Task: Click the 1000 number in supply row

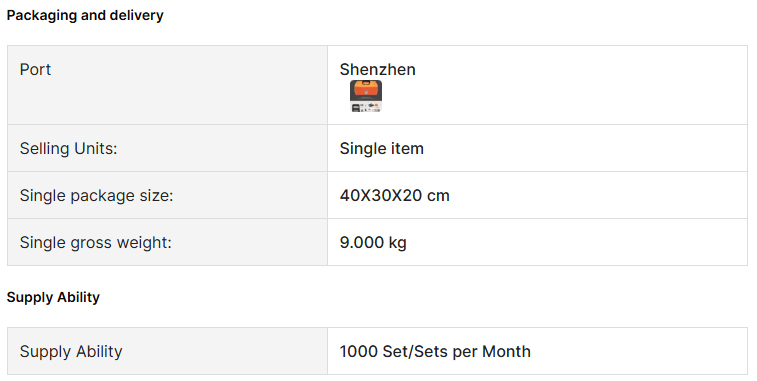Action: pos(359,352)
